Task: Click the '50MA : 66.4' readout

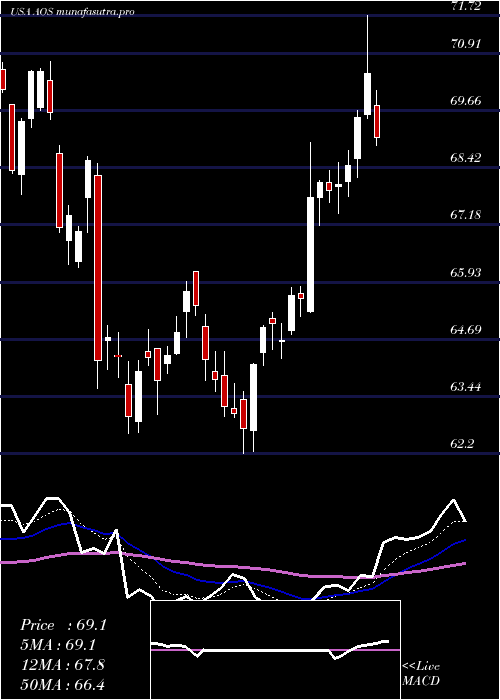Action: click(x=62, y=684)
